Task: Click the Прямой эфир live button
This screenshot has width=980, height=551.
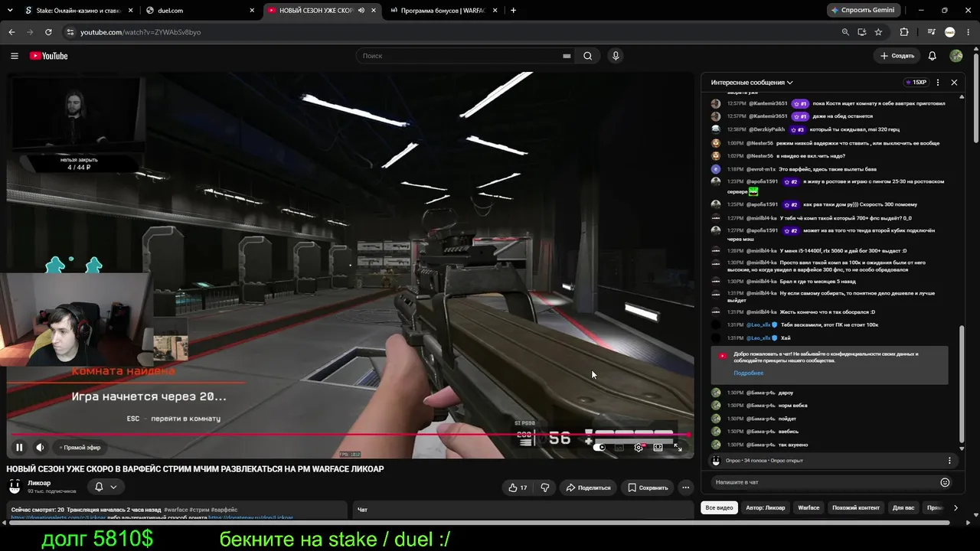Action: (x=80, y=448)
